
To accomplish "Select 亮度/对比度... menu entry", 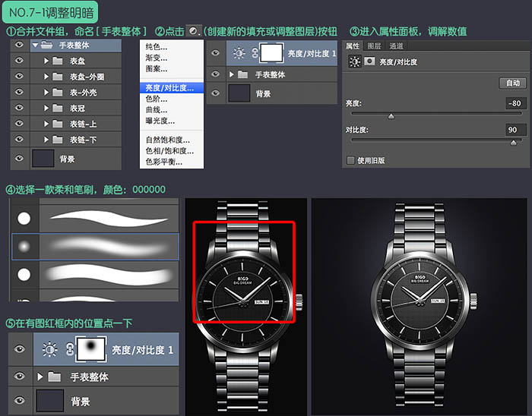I will coord(172,88).
